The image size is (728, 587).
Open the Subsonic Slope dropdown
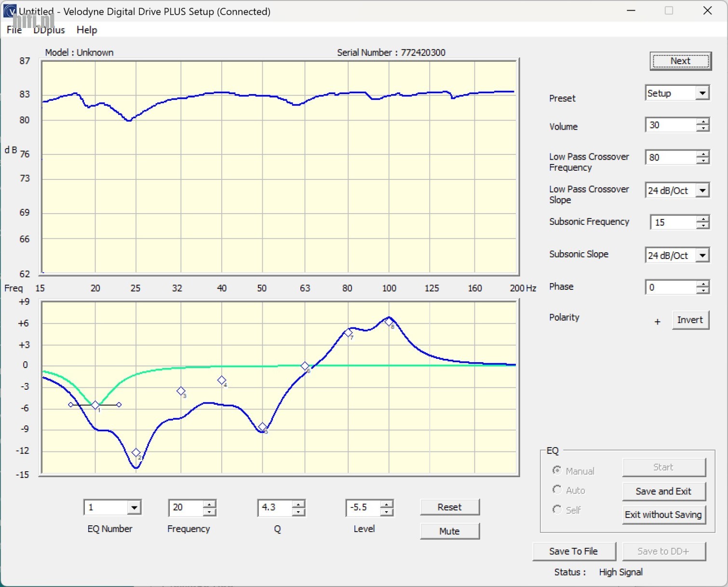pos(702,255)
